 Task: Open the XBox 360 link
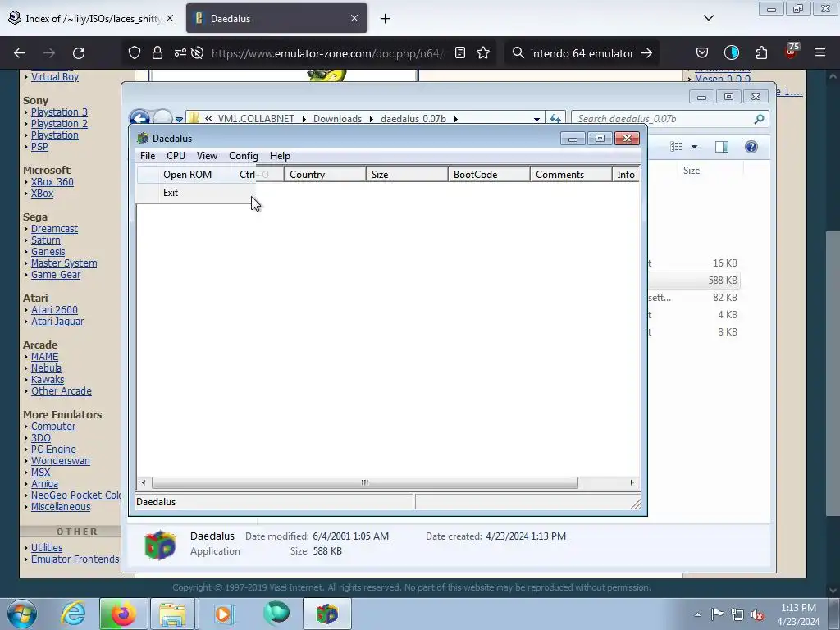[52, 181]
